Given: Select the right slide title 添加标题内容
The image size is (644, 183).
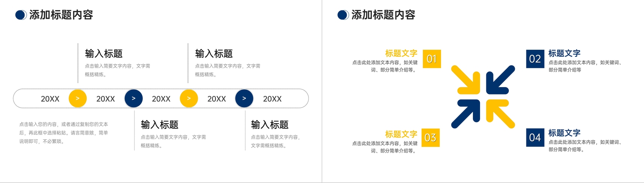Looking at the screenshot, I should [383, 15].
